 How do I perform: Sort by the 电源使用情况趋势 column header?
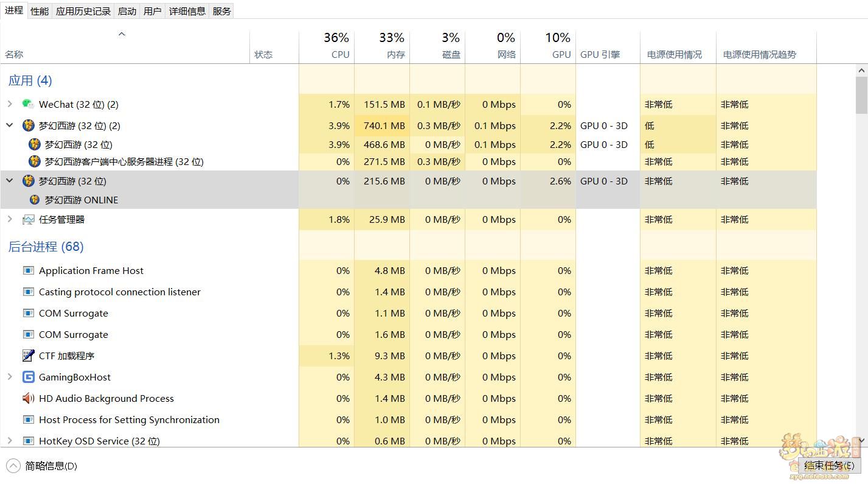click(766, 47)
